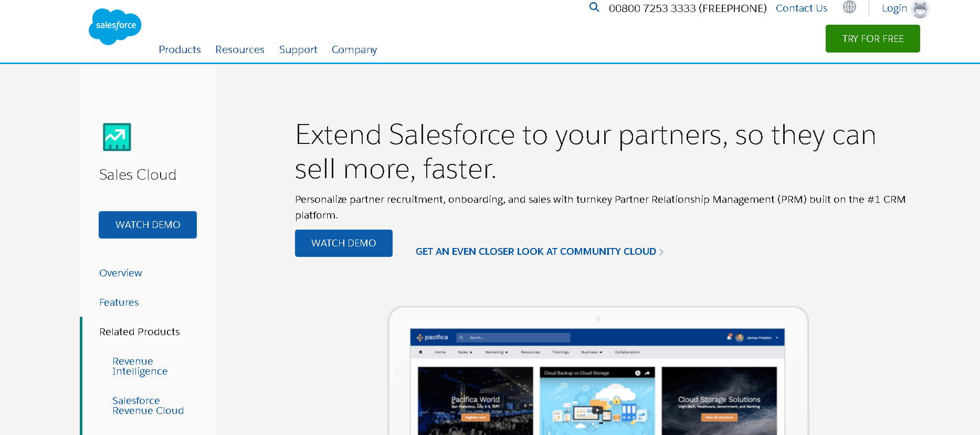Open the closer look at Community Cloud link
Viewport: 980px width, 435px height.
click(x=540, y=252)
